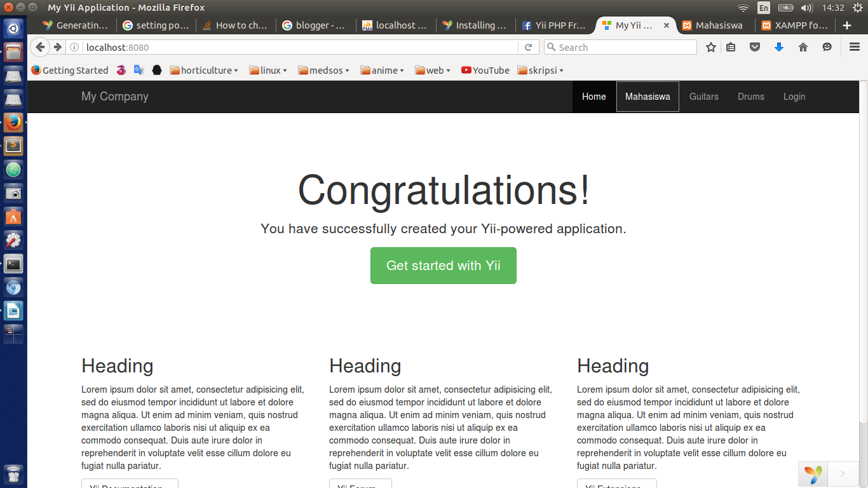868x488 pixels.
Task: Open the Yii Documentation link
Action: point(129,484)
